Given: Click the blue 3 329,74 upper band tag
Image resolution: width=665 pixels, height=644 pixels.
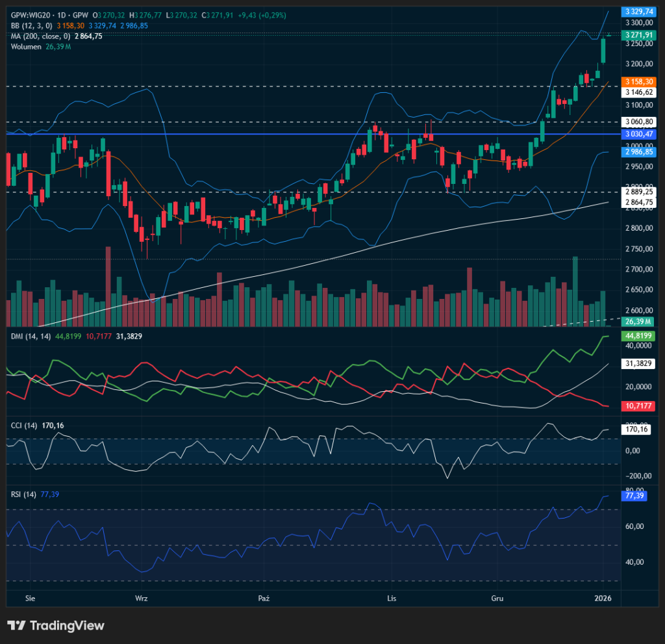Looking at the screenshot, I should coord(638,12).
